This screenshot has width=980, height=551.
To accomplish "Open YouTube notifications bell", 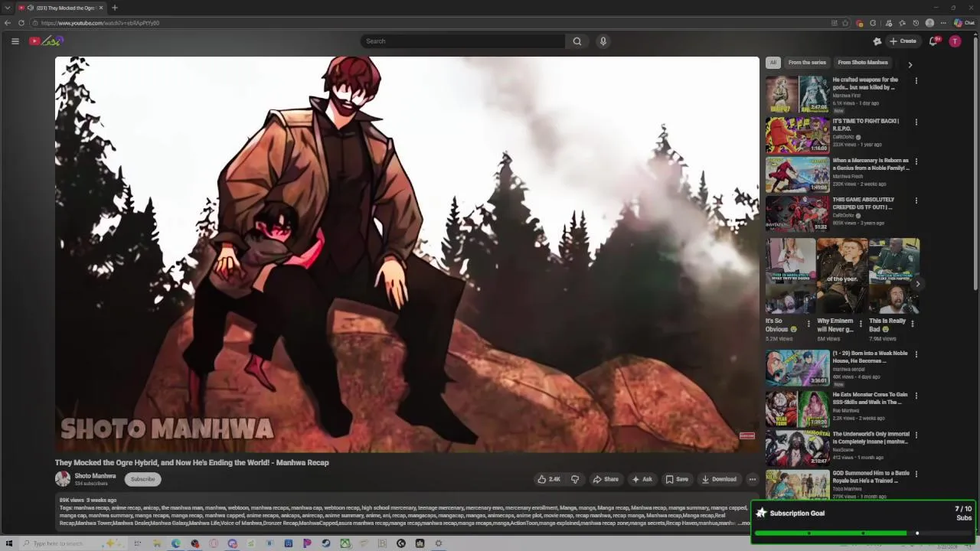I will (x=933, y=41).
